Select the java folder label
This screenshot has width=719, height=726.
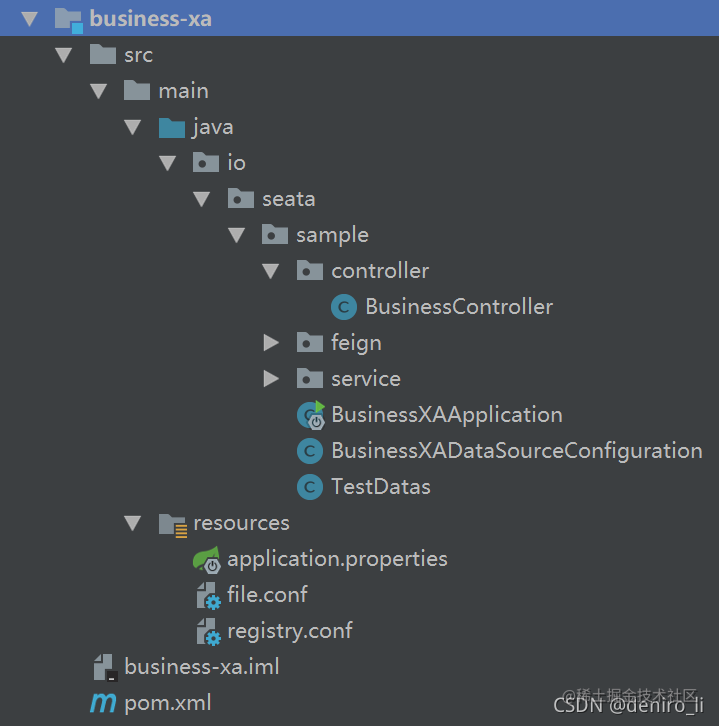[x=213, y=127]
